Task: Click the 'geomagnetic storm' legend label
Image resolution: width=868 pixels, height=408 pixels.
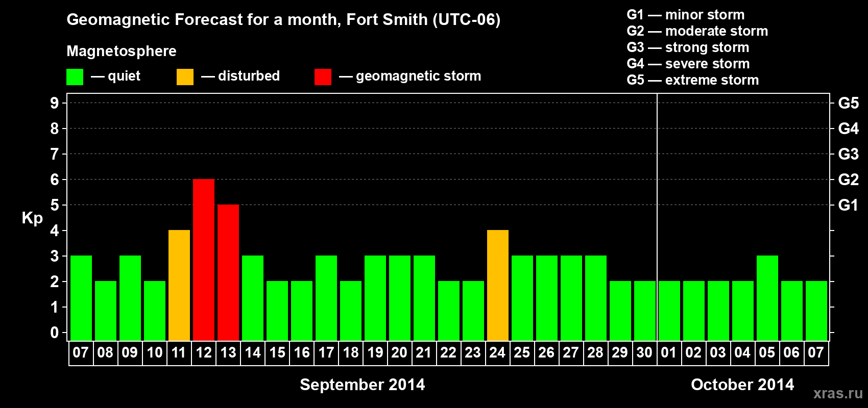Action: coord(418,76)
